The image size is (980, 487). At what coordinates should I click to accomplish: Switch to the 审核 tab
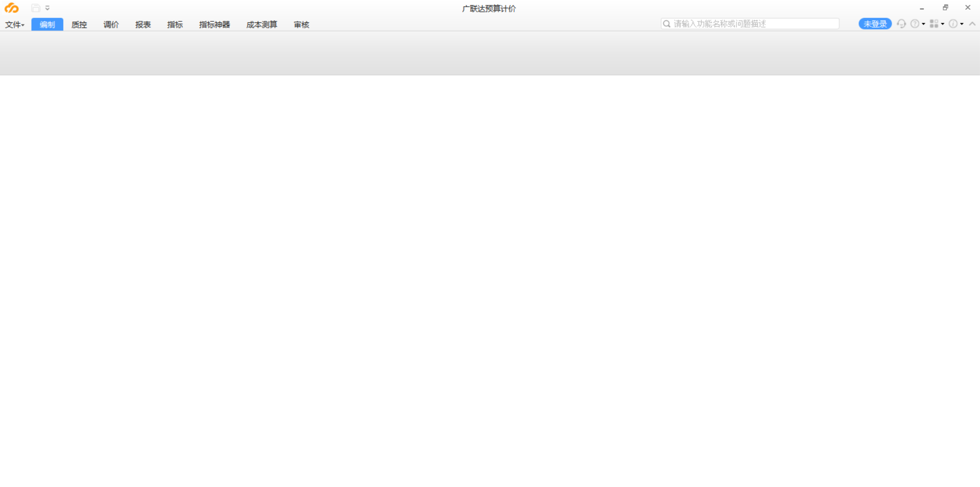[x=301, y=25]
